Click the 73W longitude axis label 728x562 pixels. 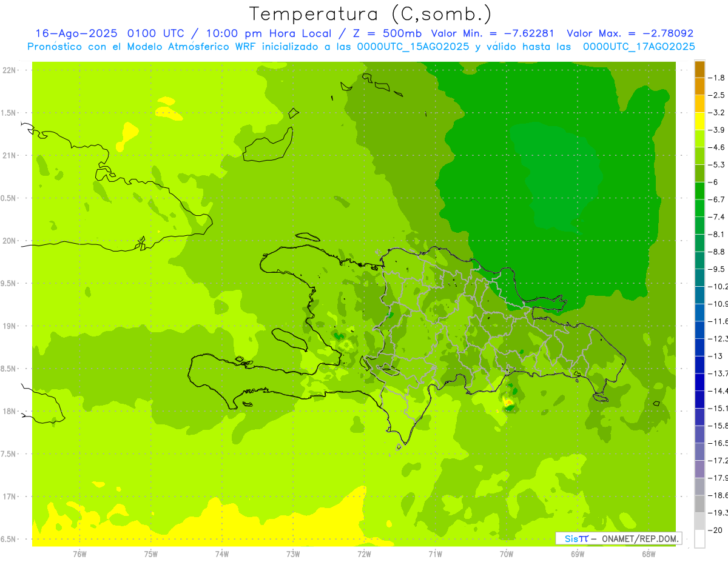[293, 554]
